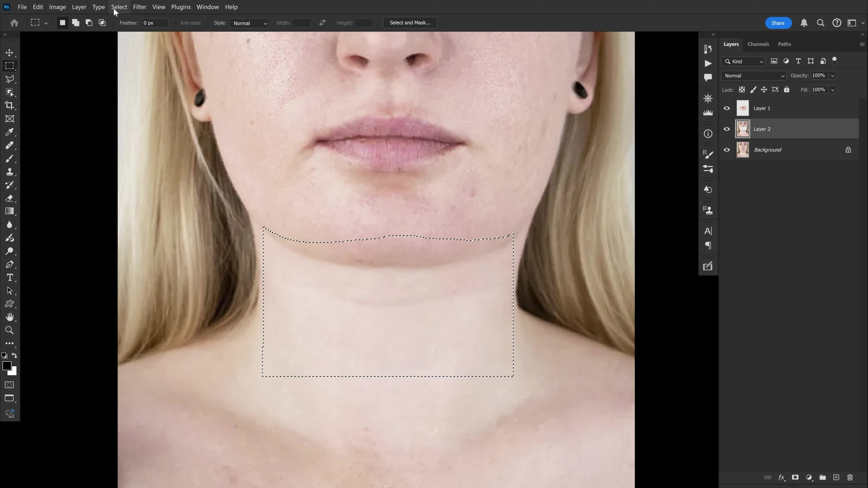The image size is (868, 488).
Task: Switch to the Channels tab
Action: pos(758,44)
